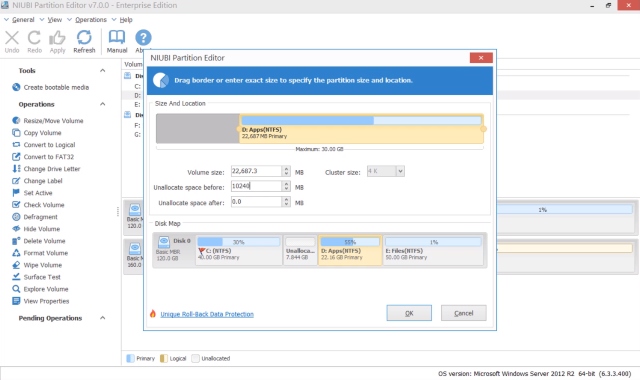Click the OK button
Screen dimensions: 640x380
[x=409, y=313]
